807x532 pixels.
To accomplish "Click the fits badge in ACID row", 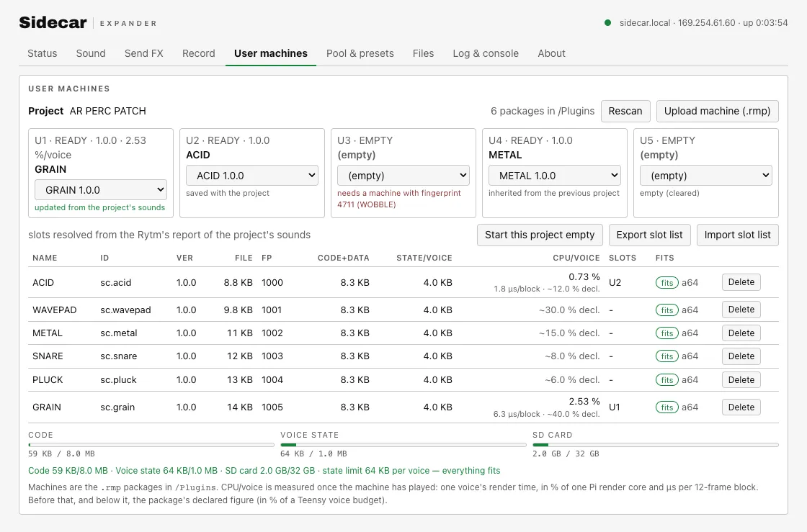I will [x=667, y=283].
